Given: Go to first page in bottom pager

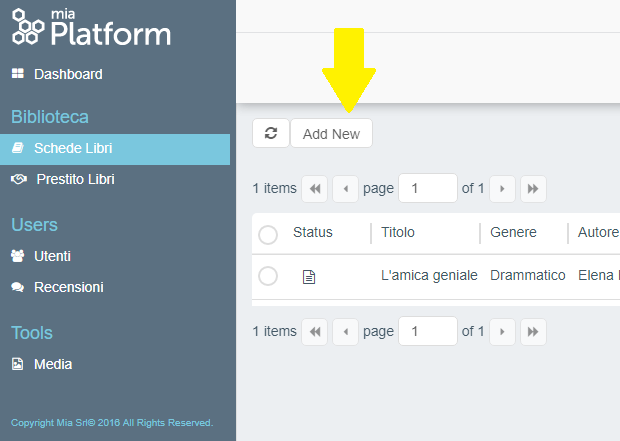Looking at the screenshot, I should pos(314,331).
